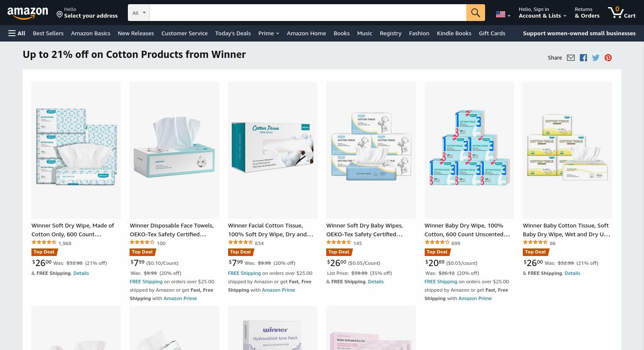Open the shopping cart icon
Image resolution: width=644 pixels, height=350 pixels.
click(x=622, y=12)
